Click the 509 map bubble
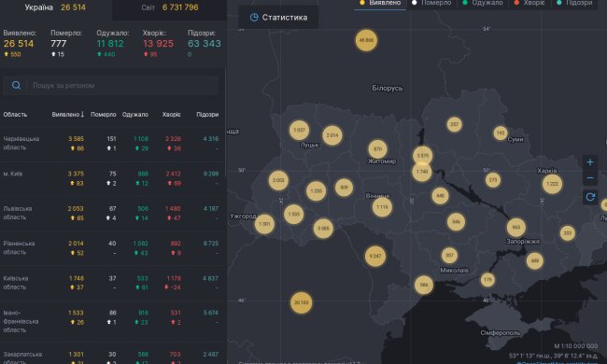This screenshot has height=364, width=607. point(344,188)
